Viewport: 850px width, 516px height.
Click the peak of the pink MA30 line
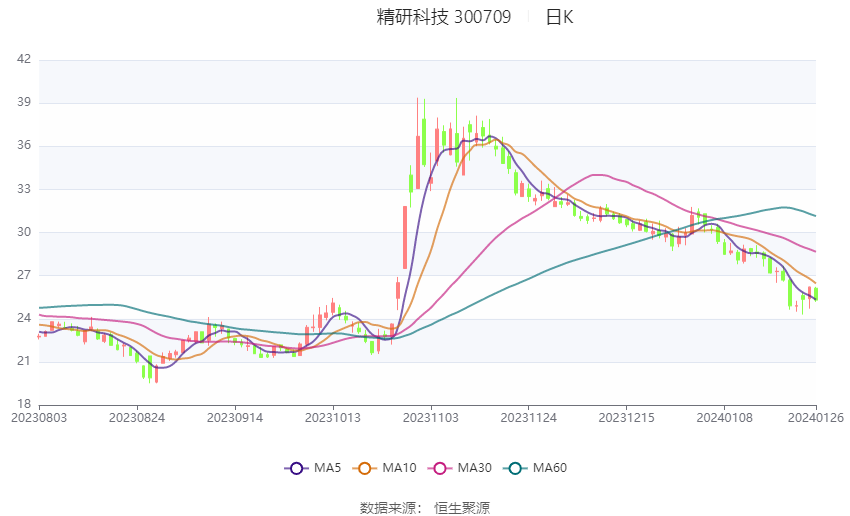pos(598,175)
